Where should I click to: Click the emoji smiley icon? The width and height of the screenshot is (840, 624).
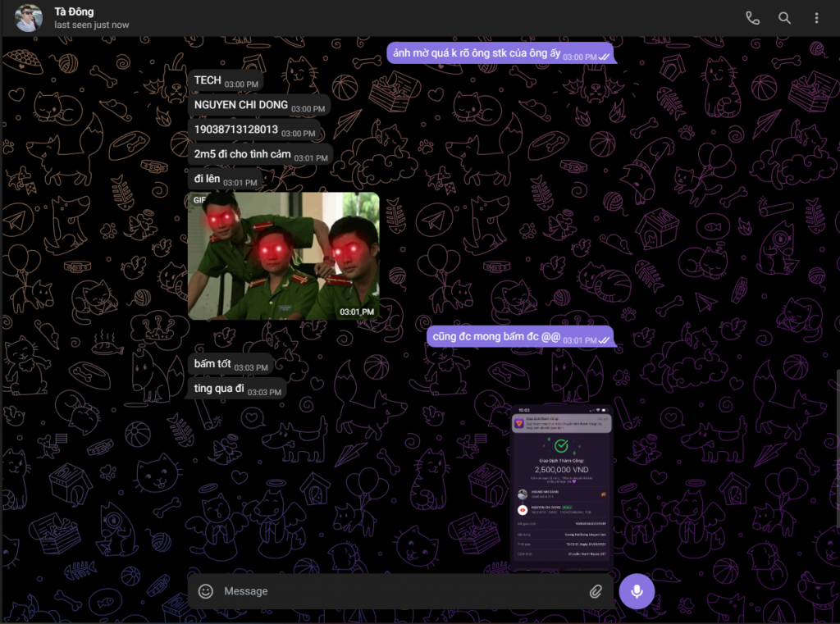point(206,591)
